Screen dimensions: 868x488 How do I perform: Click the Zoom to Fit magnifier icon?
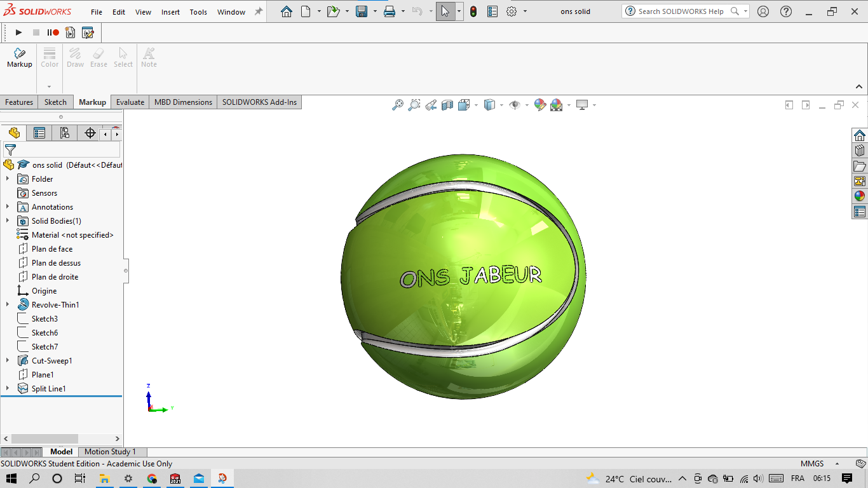coord(398,105)
